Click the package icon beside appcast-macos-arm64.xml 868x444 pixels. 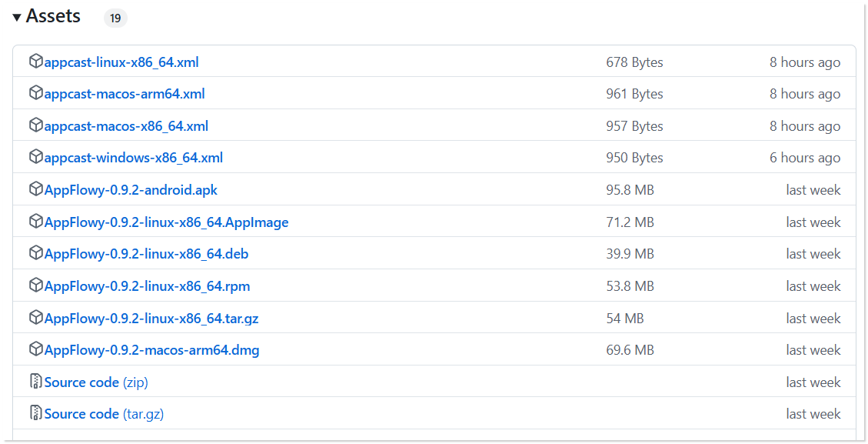[x=36, y=93]
